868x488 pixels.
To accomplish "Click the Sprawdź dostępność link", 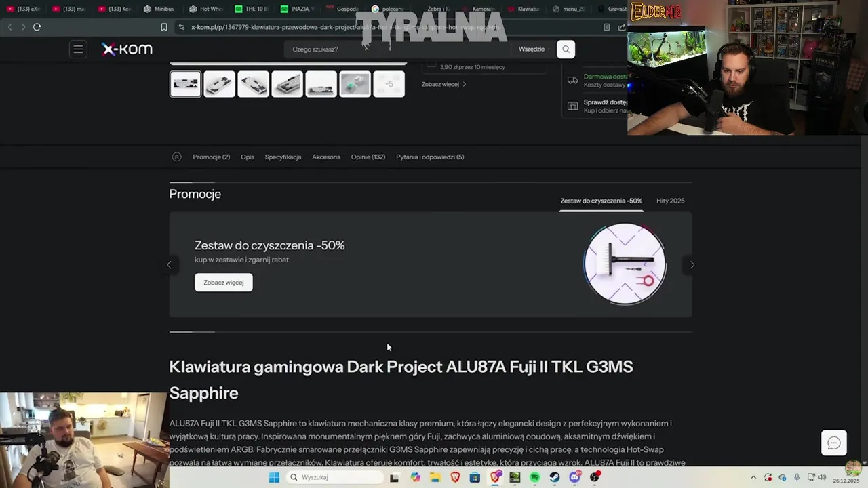I will 605,102.
